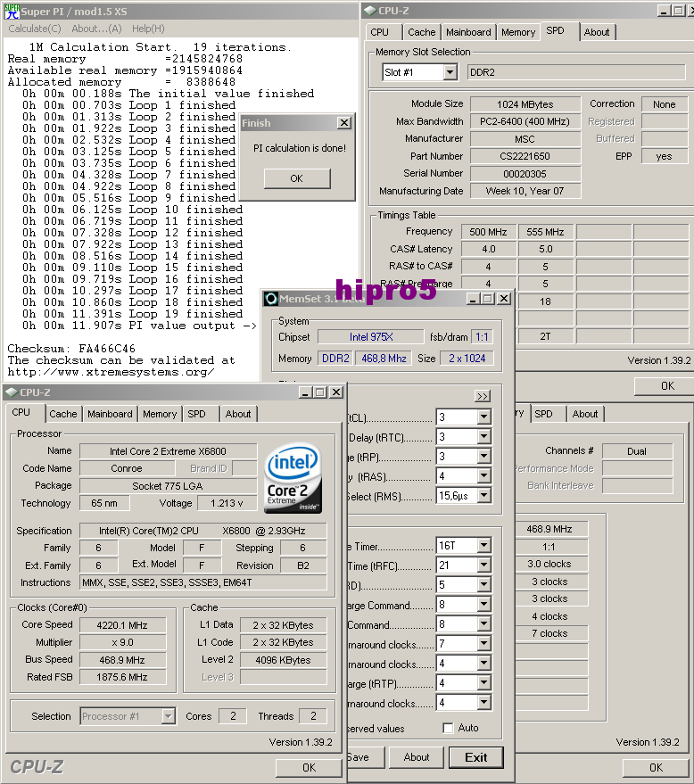The image size is (694, 784).
Task: Select CPU tab in top-right CPU-Z window
Action: 379,32
